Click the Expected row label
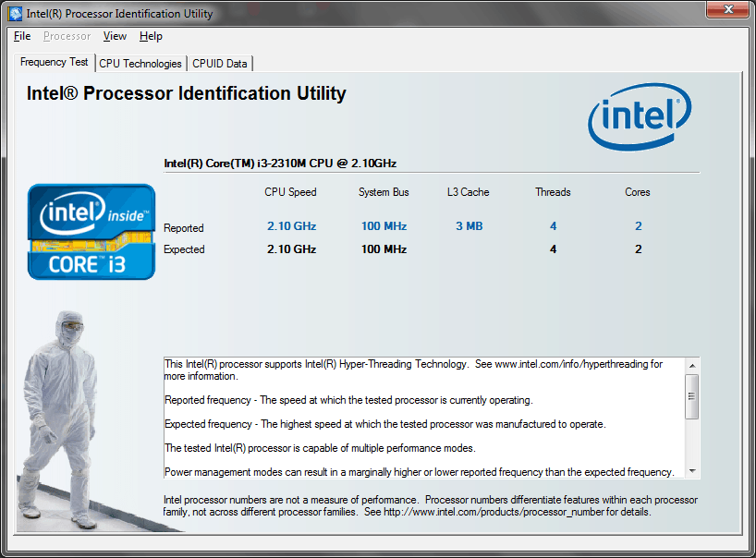The width and height of the screenshot is (756, 558). [x=184, y=249]
